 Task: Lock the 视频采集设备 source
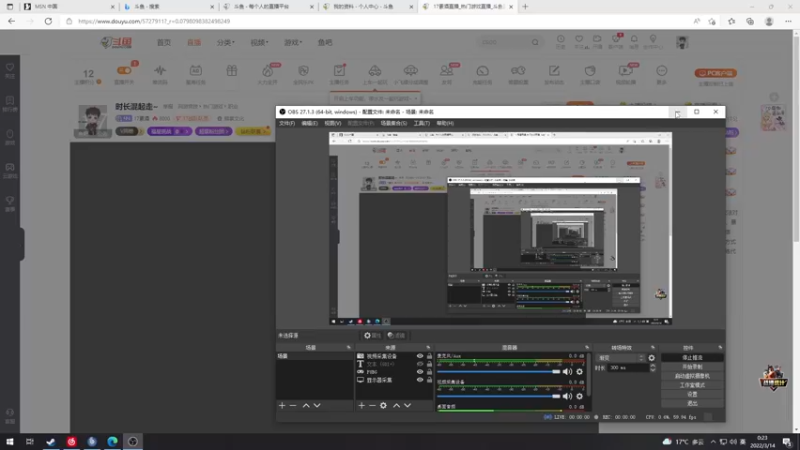pyautogui.click(x=429, y=356)
